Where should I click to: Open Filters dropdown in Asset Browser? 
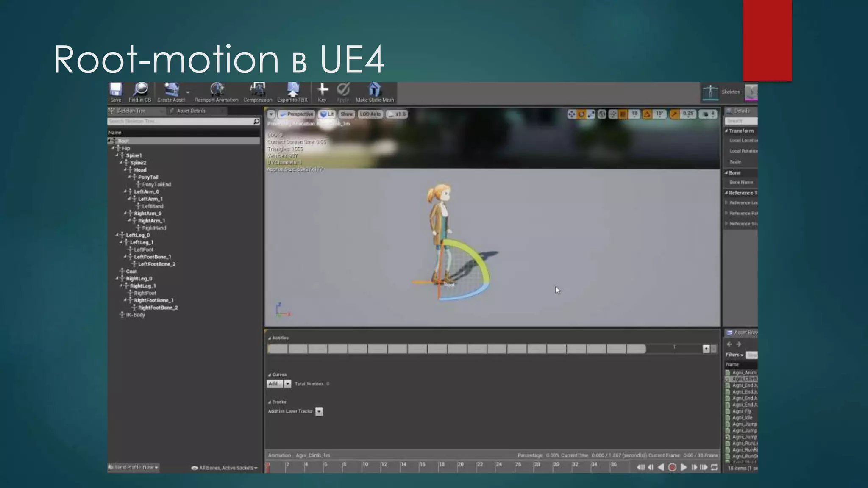pos(734,355)
